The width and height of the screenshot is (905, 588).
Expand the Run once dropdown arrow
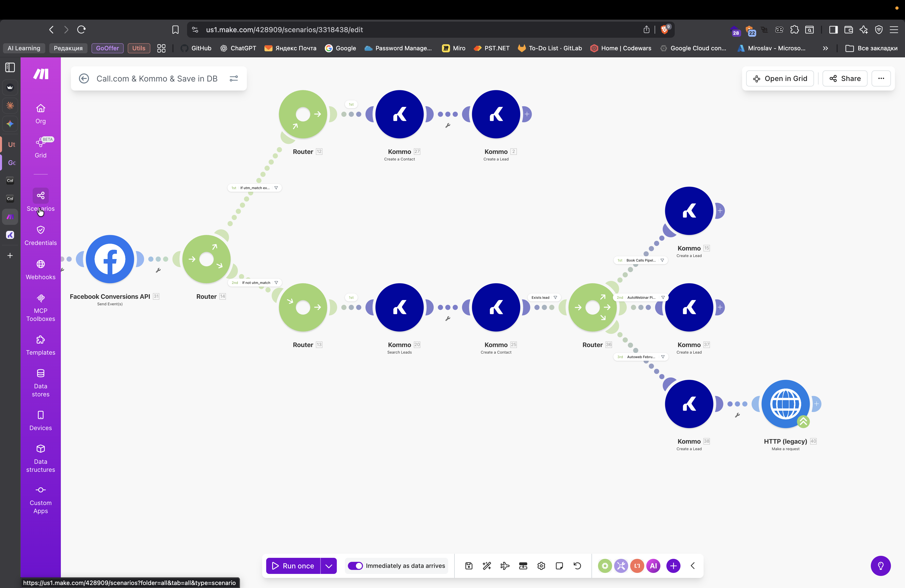click(329, 566)
